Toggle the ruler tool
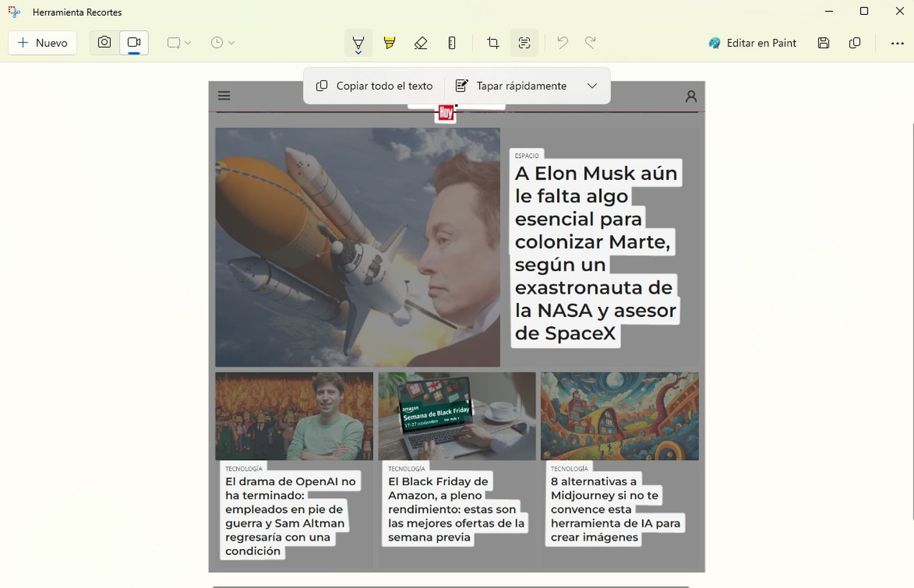Image resolution: width=914 pixels, height=588 pixels. pos(452,43)
